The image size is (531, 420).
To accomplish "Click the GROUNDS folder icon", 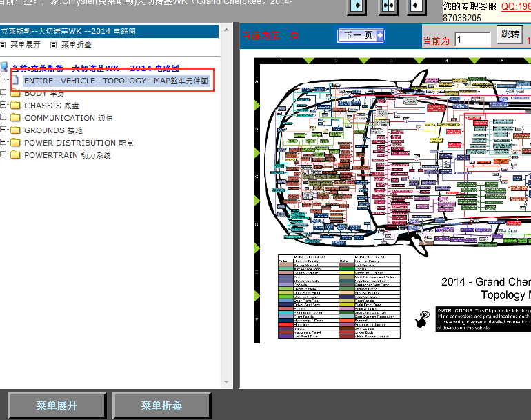I will pyautogui.click(x=15, y=130).
